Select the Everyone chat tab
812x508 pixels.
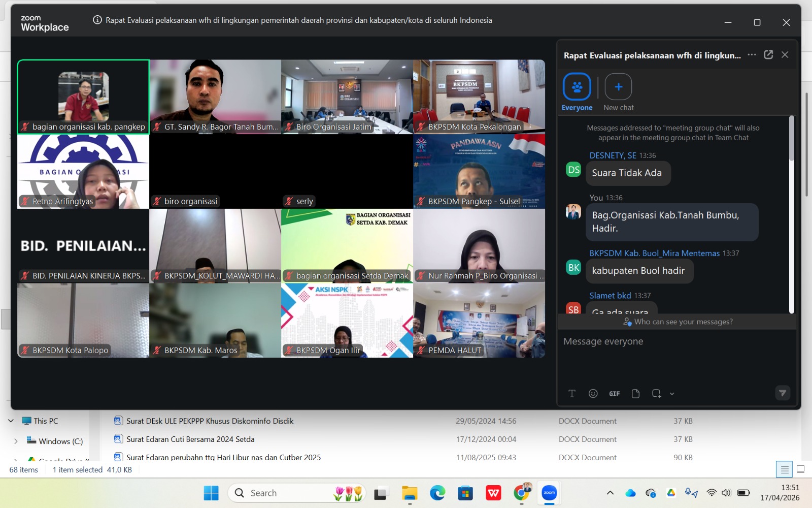coord(577,92)
